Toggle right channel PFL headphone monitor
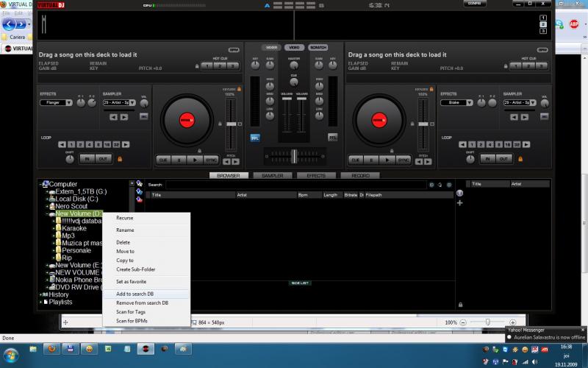This screenshot has width=588, height=368. [x=332, y=137]
